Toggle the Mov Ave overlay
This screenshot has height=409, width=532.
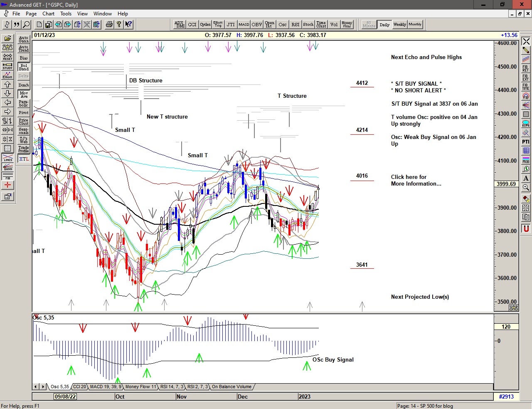24,94
